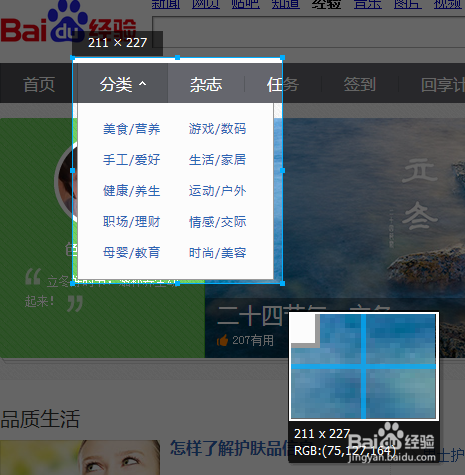Open the 贴吧 top link
465x475 pixels.
(246, 4)
